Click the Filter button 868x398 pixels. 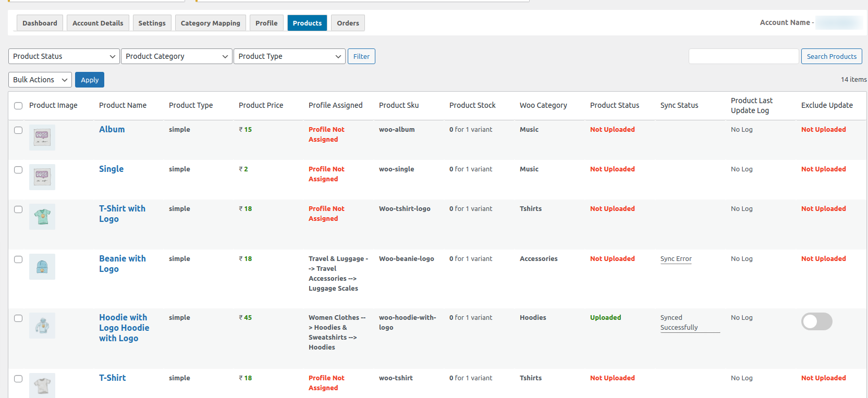[x=361, y=56]
